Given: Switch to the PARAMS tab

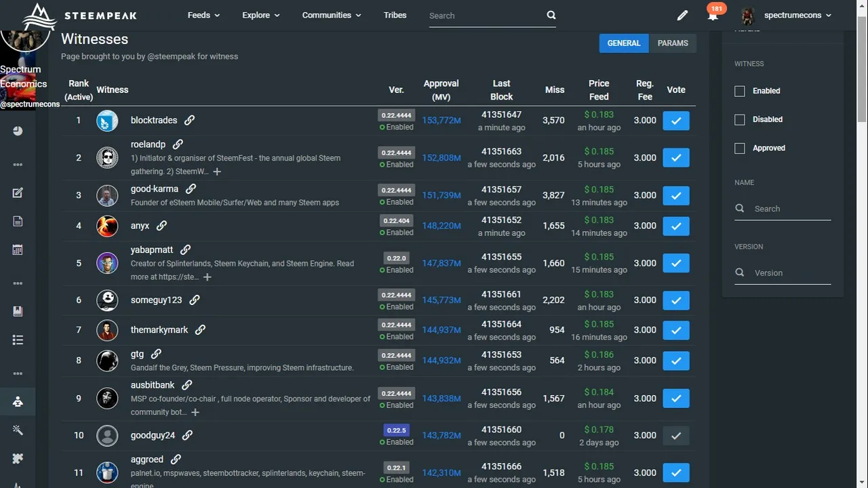Looking at the screenshot, I should 673,43.
